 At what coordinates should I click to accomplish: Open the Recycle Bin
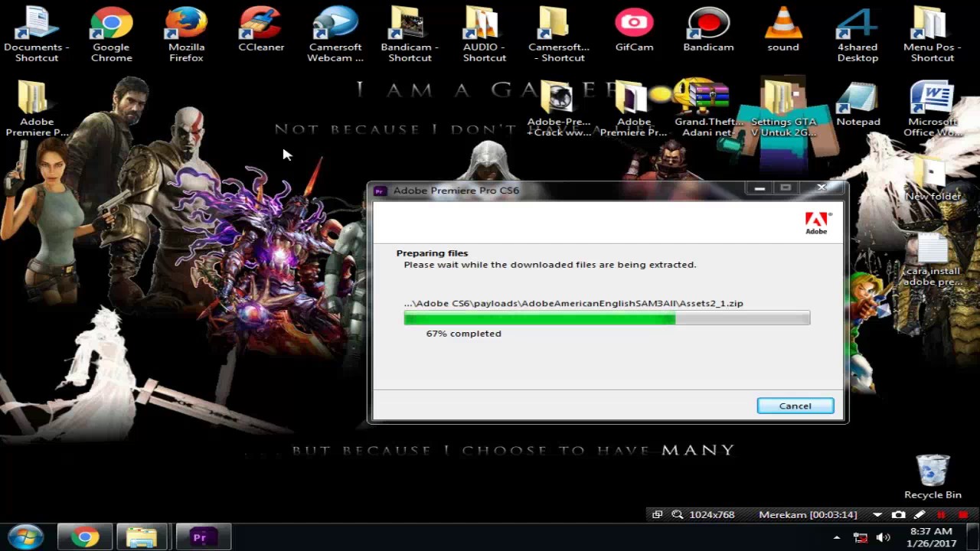pos(932,478)
